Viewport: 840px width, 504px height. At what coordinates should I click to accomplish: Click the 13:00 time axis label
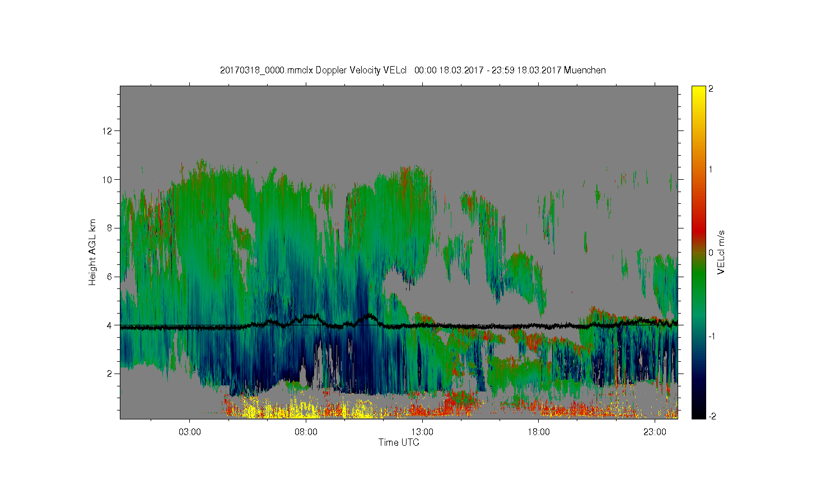[x=422, y=432]
